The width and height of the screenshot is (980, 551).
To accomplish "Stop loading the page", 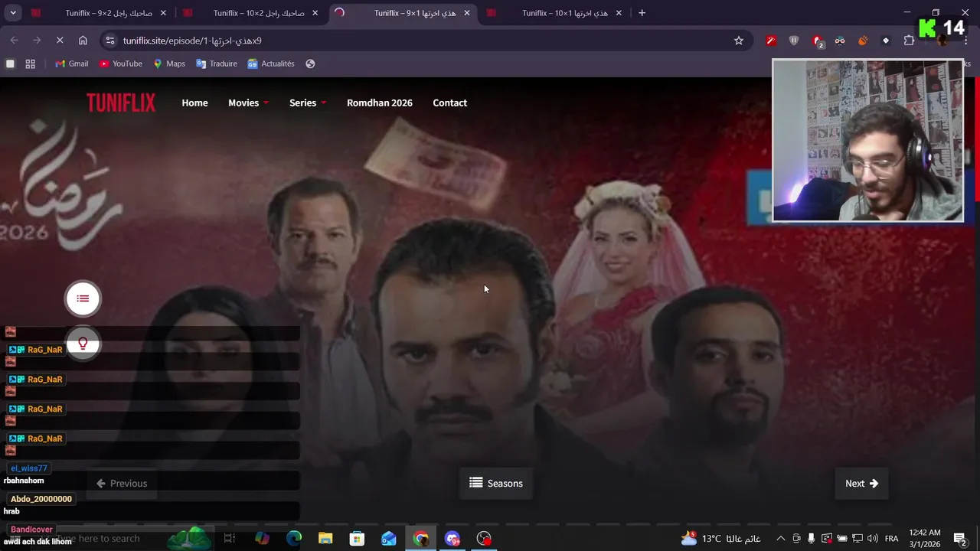I will click(60, 41).
